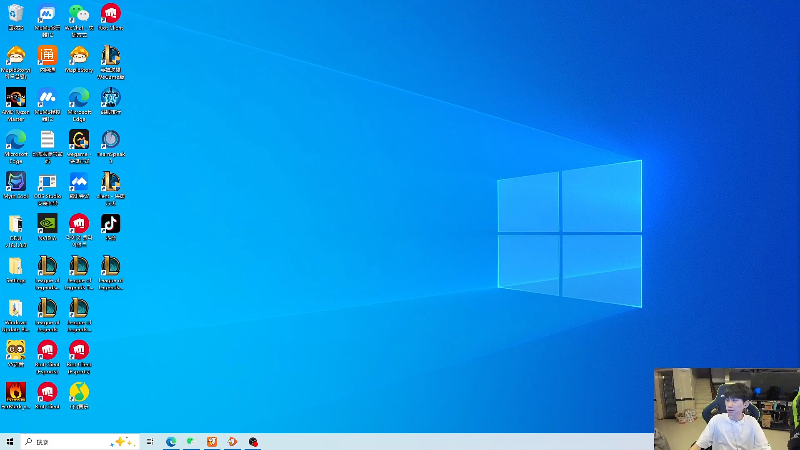Launch the YY raccoon mascot shortcut
Screen dimensions: 800x450
[x=16, y=350]
